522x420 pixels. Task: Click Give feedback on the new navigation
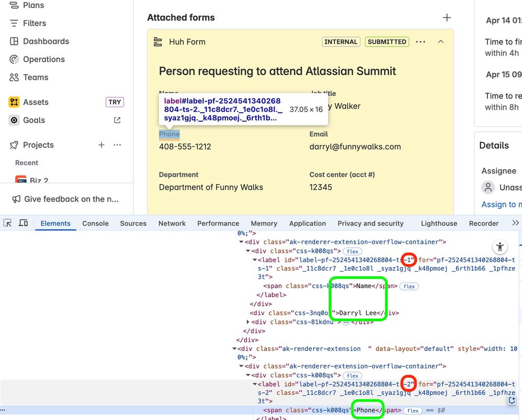[x=66, y=199]
